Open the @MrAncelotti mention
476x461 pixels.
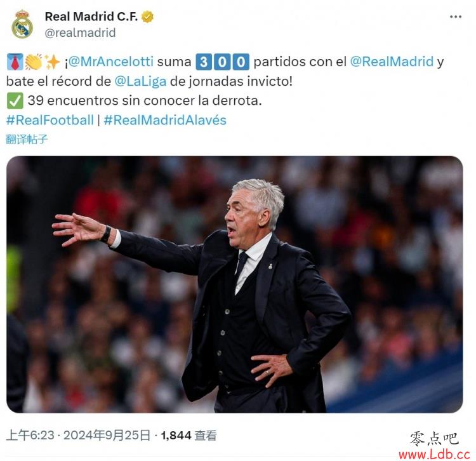[x=111, y=62]
